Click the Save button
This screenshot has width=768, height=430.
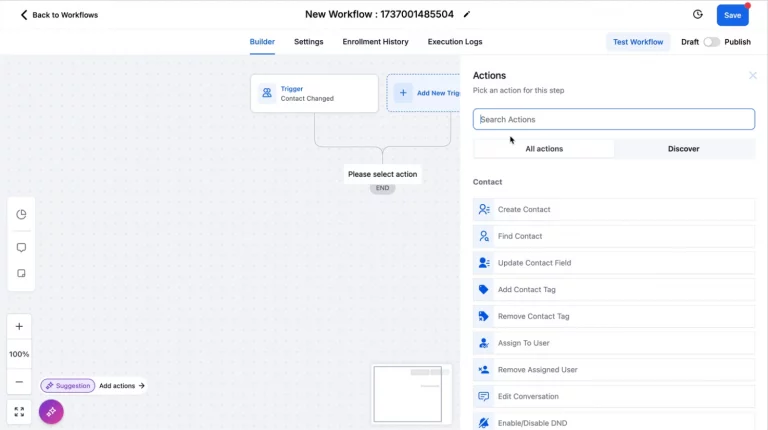point(732,15)
